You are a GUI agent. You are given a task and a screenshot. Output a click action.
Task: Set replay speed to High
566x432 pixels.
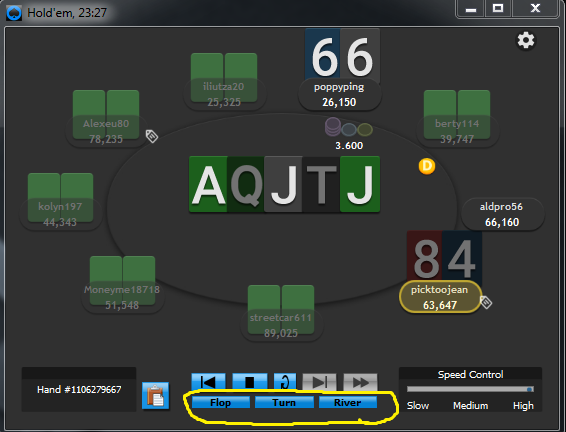point(523,406)
